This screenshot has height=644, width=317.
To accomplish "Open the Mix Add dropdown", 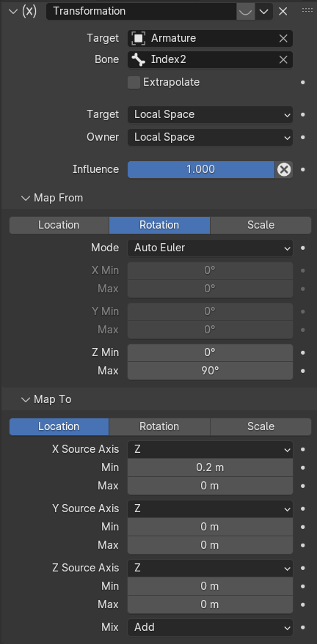I will [210, 627].
